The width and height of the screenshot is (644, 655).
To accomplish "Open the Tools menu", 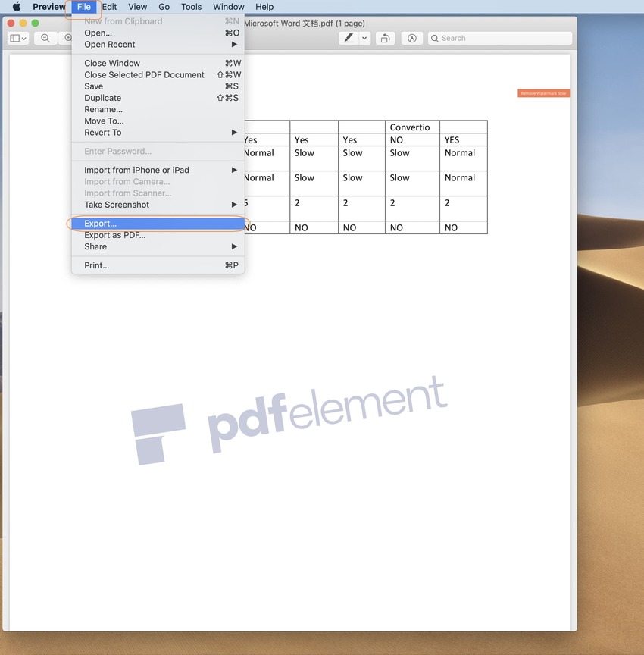I will click(191, 7).
